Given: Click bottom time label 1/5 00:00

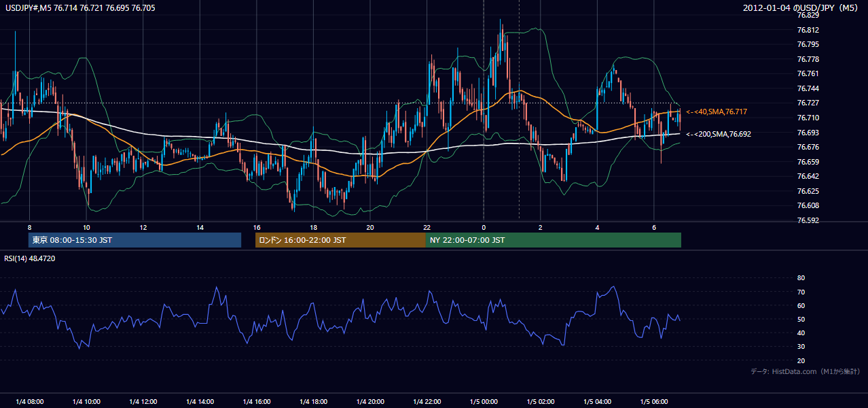Looking at the screenshot, I should [484, 402].
